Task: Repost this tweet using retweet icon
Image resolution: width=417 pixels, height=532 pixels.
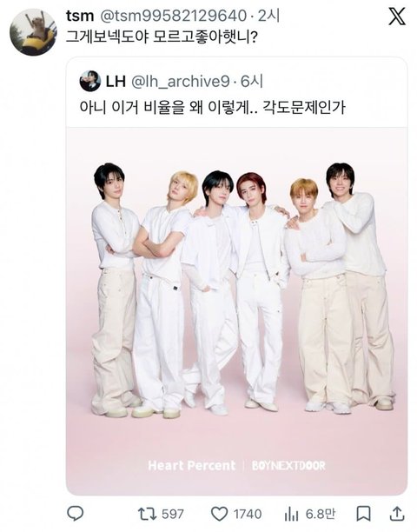Action: coord(148,514)
